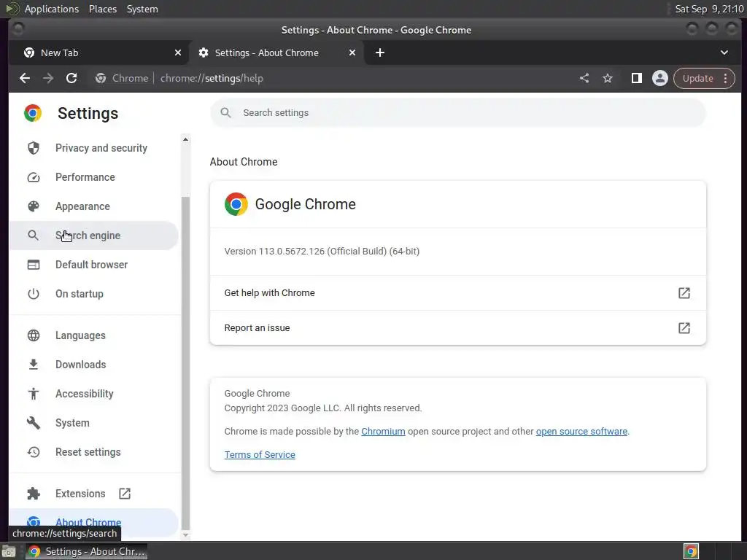
Task: Open a new tab with the plus button
Action: [x=379, y=52]
